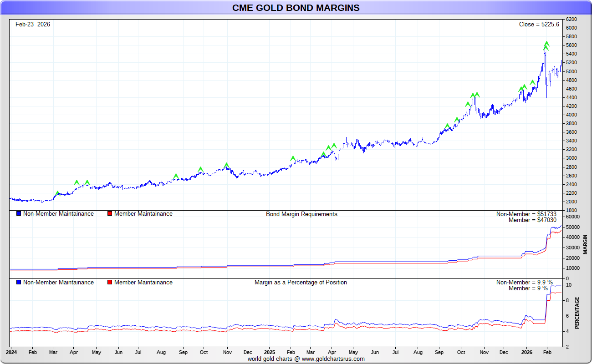
Task: Click the Feb-23 2026 date label
Action: pyautogui.click(x=33, y=25)
